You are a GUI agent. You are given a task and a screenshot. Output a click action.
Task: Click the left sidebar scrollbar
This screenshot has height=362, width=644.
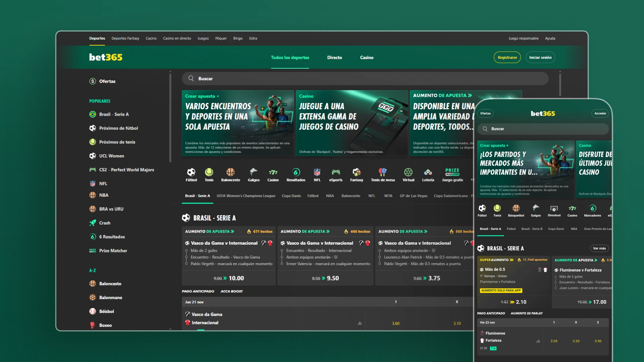170,117
